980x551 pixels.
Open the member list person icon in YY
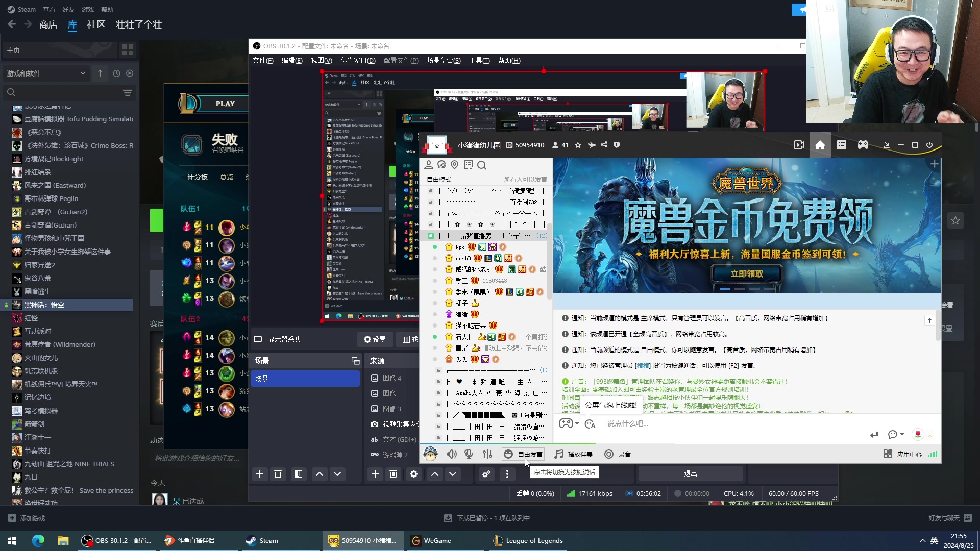click(x=429, y=165)
